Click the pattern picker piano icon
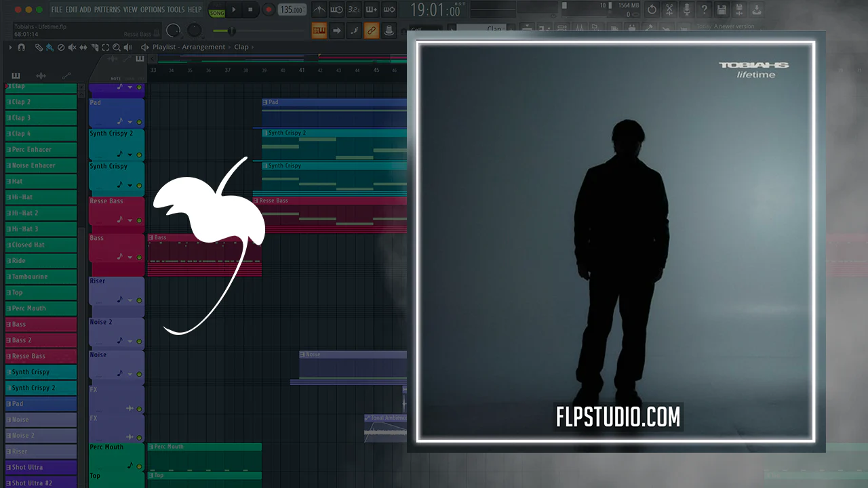Viewport: 868px width, 488px height. [x=16, y=76]
